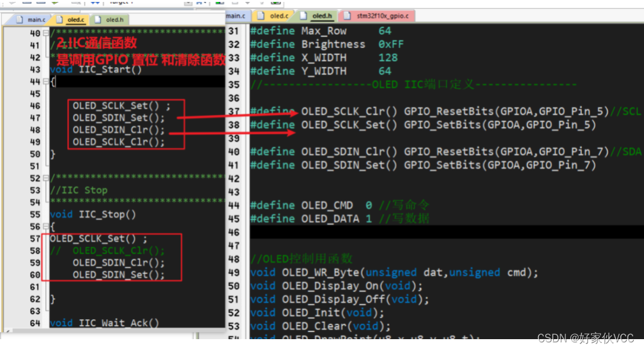
Task: Click '#define Brightness 0xFF' line
Action: (x=327, y=44)
